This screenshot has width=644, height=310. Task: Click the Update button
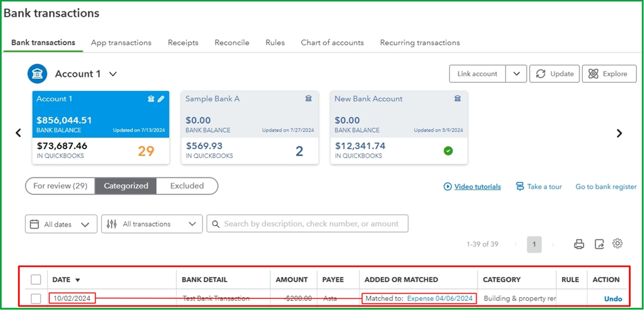(x=554, y=74)
